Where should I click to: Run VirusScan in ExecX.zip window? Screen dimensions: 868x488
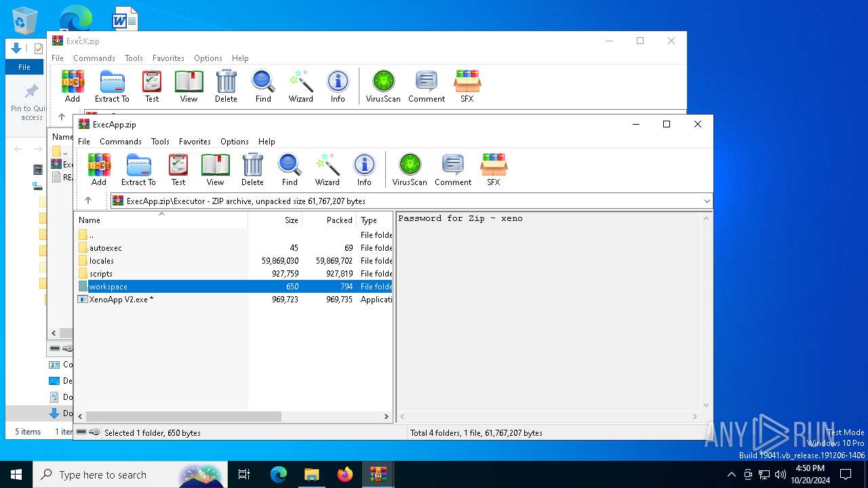(383, 86)
